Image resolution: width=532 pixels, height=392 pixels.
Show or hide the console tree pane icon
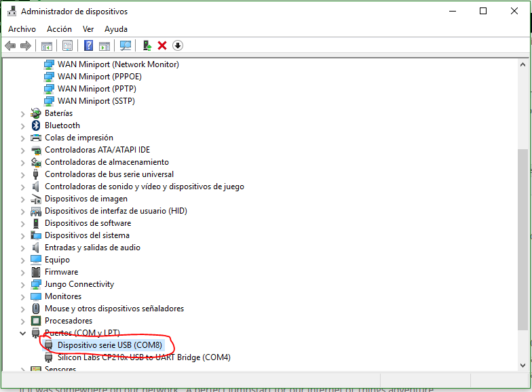click(46, 46)
